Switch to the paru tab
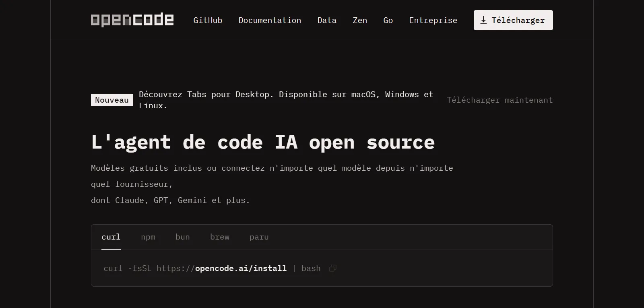 259,237
